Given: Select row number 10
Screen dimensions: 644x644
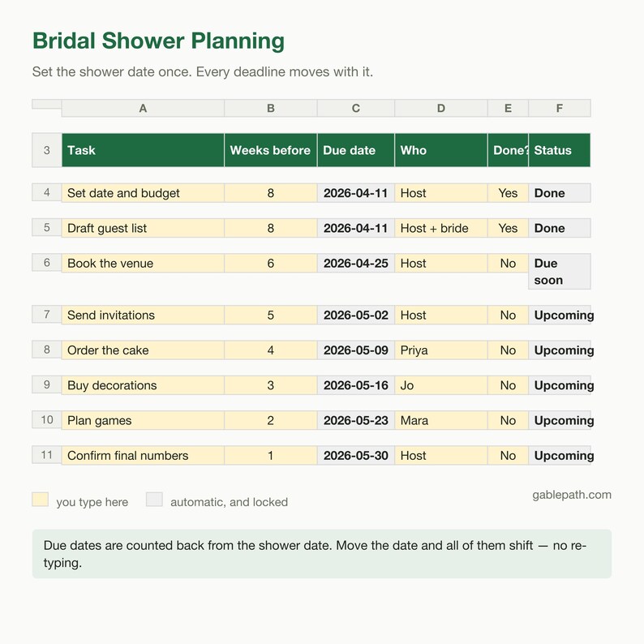Looking at the screenshot, I should [47, 419].
